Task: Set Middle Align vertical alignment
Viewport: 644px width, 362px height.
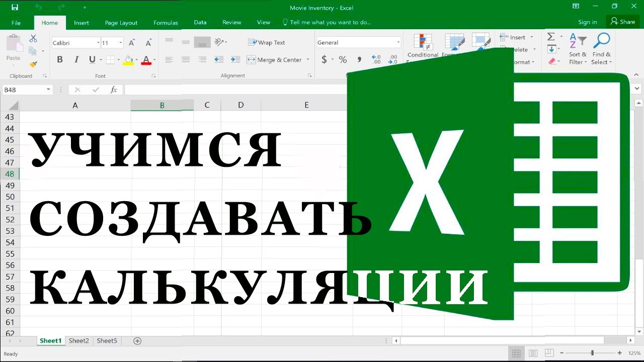Action: pos(186,42)
